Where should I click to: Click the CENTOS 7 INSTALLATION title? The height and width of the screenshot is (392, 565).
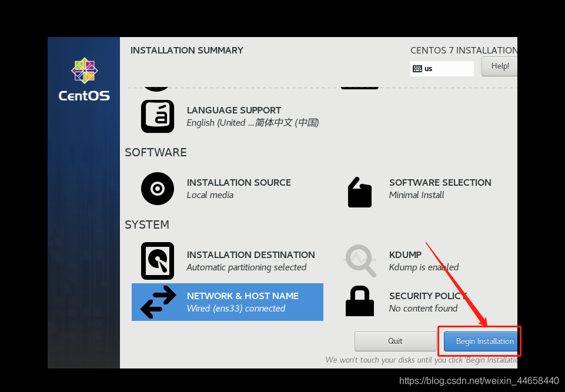click(x=464, y=51)
